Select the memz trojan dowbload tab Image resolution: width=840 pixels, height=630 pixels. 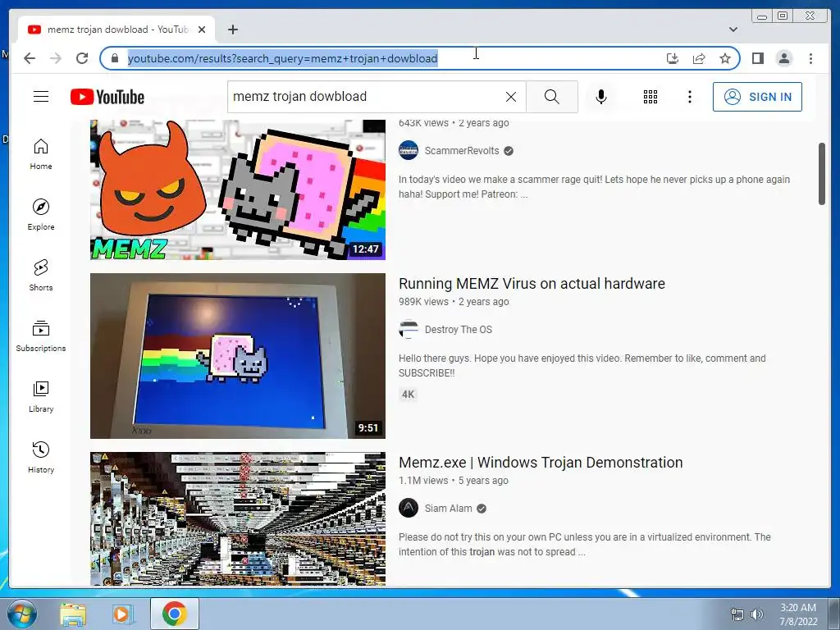(x=116, y=30)
